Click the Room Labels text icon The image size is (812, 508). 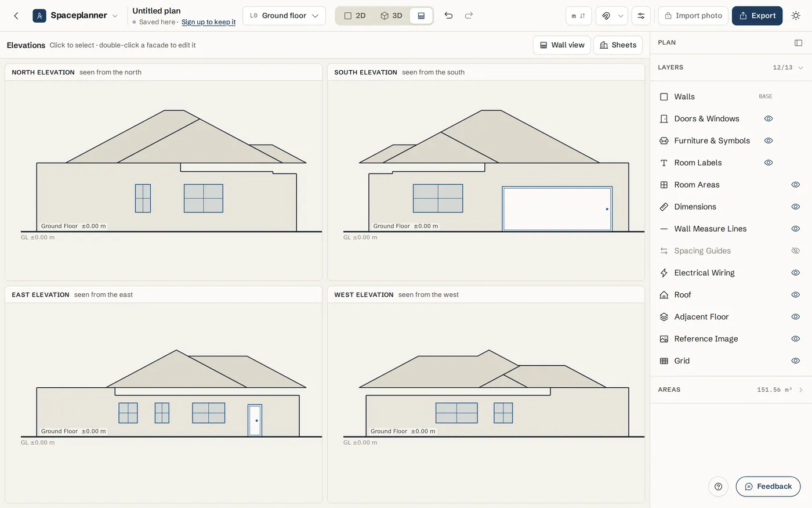(664, 163)
